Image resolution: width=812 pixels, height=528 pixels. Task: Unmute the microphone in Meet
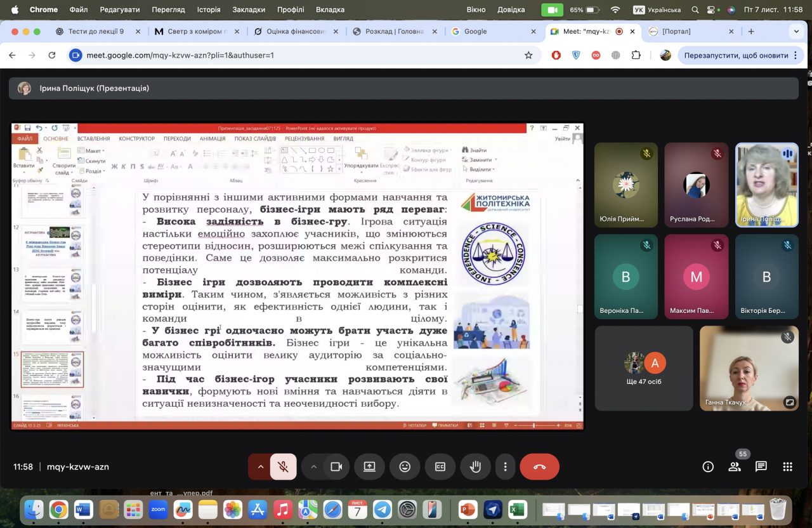(283, 467)
